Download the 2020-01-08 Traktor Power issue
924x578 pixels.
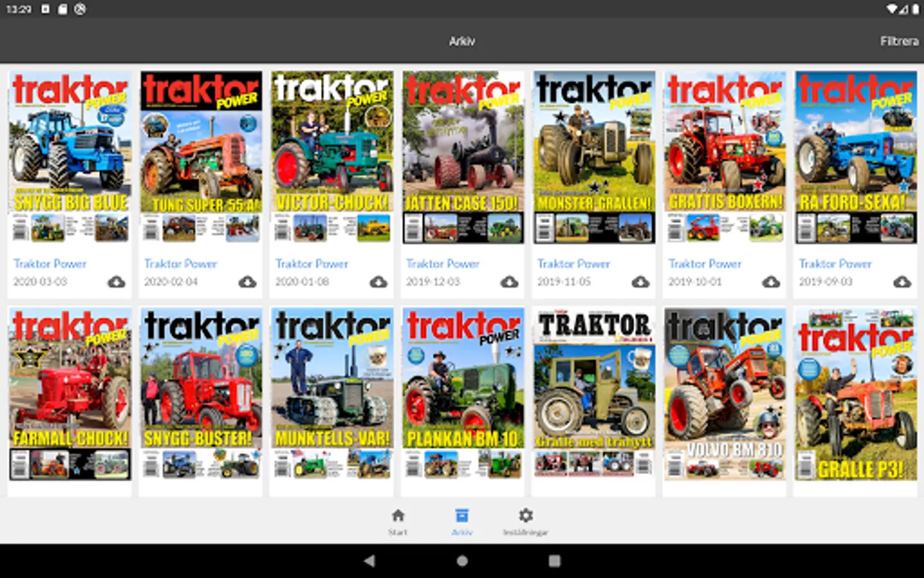point(379,282)
